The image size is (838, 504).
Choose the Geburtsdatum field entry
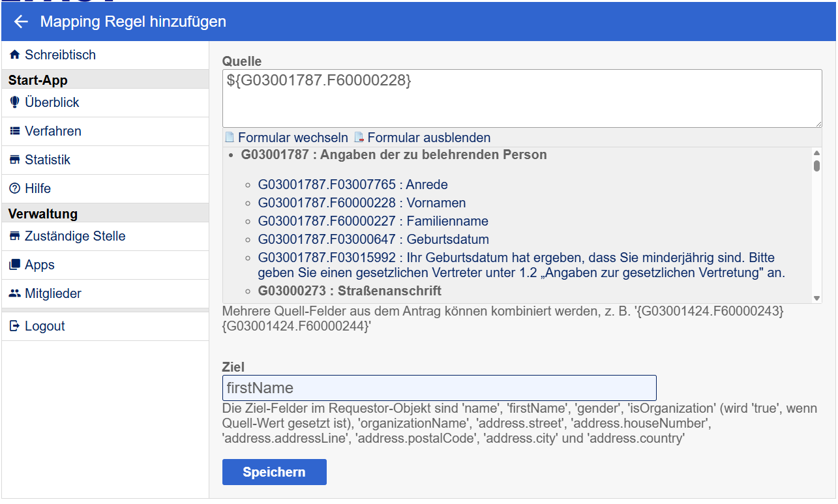[373, 239]
